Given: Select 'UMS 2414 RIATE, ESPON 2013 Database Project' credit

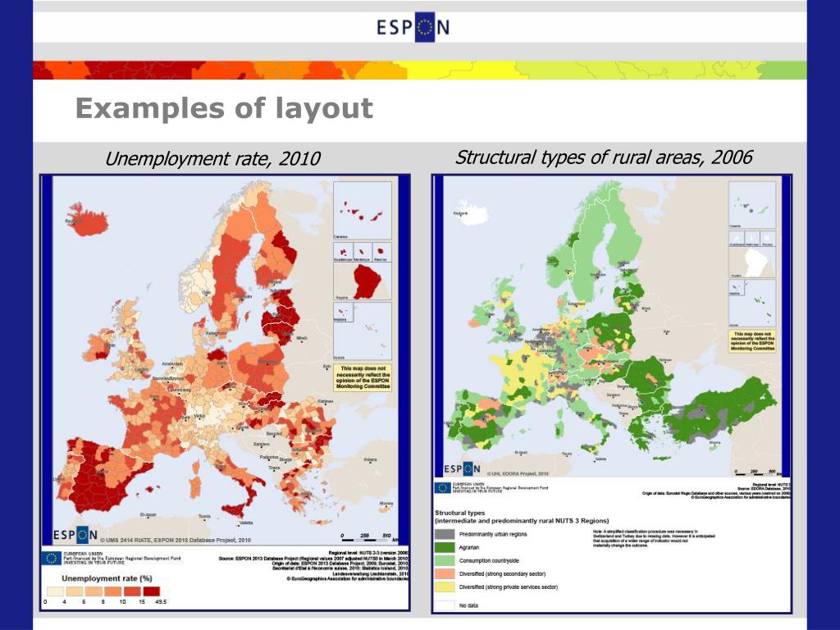Looking at the screenshot, I should pyautogui.click(x=176, y=540).
